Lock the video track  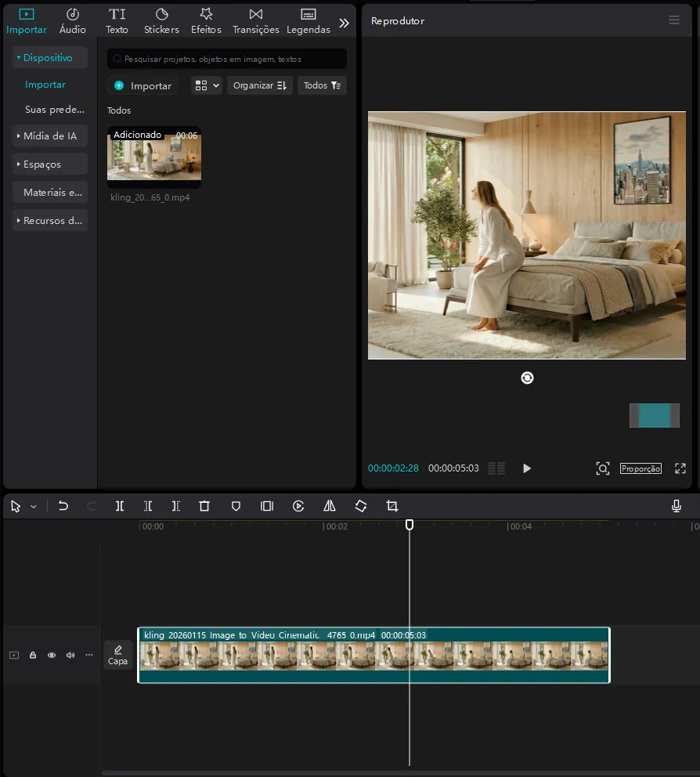coord(33,655)
